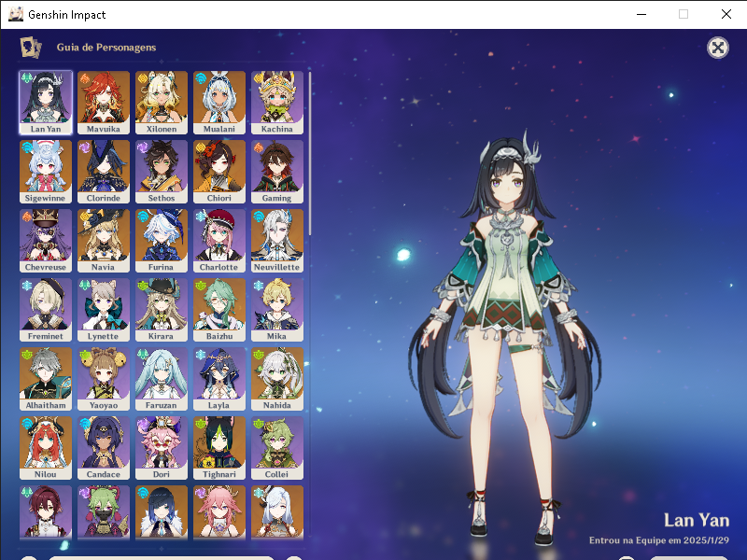Select Sigewinne character card
747x560 pixels.
[46, 171]
